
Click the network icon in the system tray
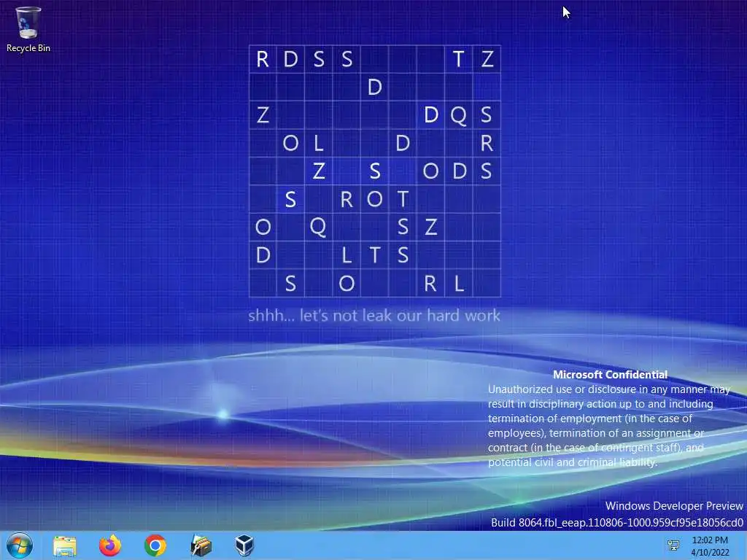673,545
